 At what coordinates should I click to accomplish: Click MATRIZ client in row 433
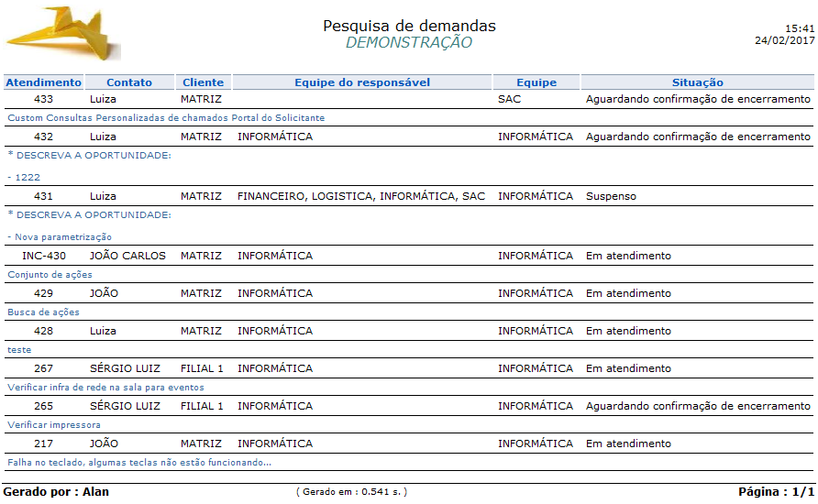tap(201, 99)
